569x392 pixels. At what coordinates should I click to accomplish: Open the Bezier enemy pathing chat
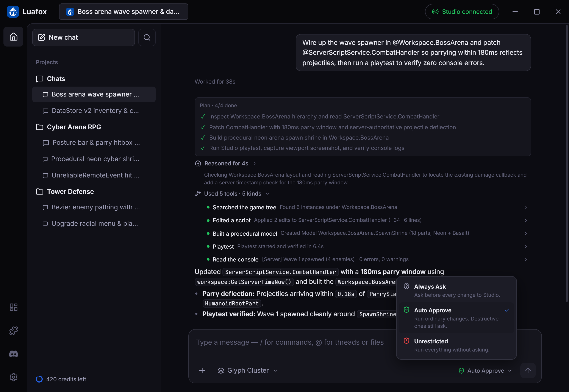94,207
